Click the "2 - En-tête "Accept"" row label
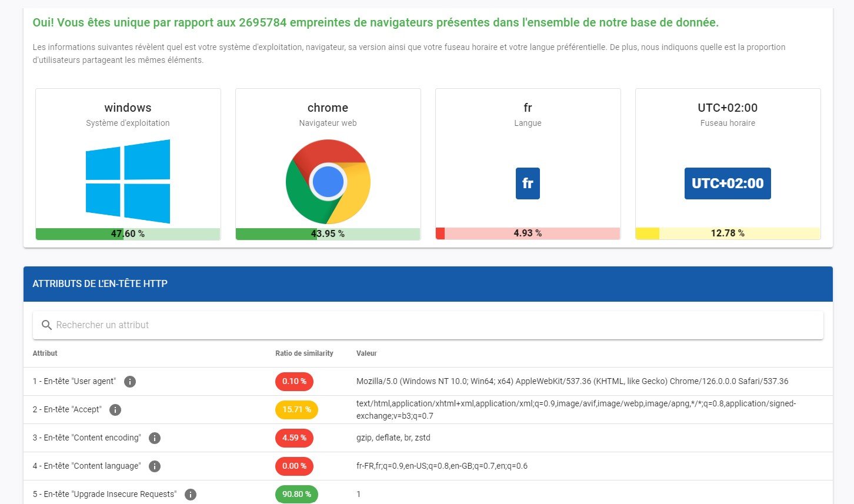854x504 pixels. (67, 410)
